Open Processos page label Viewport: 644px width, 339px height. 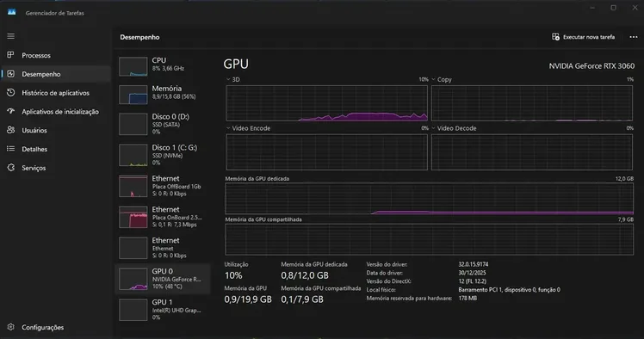(36, 55)
